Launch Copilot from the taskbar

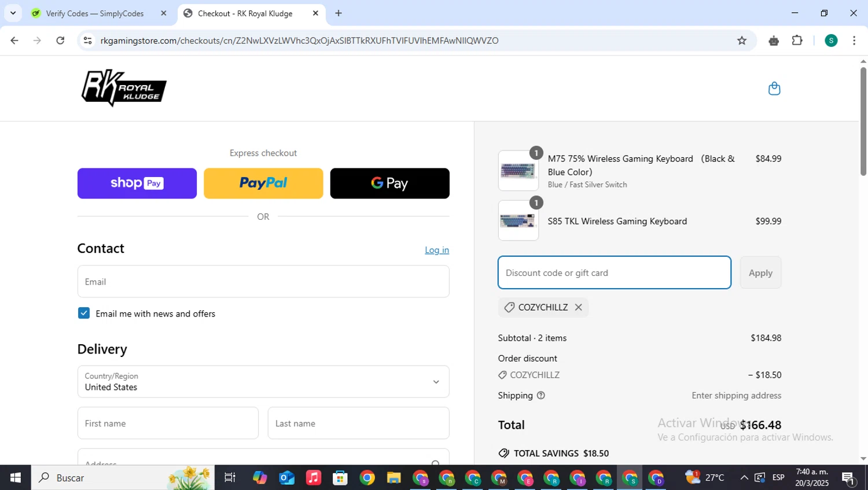point(260,478)
